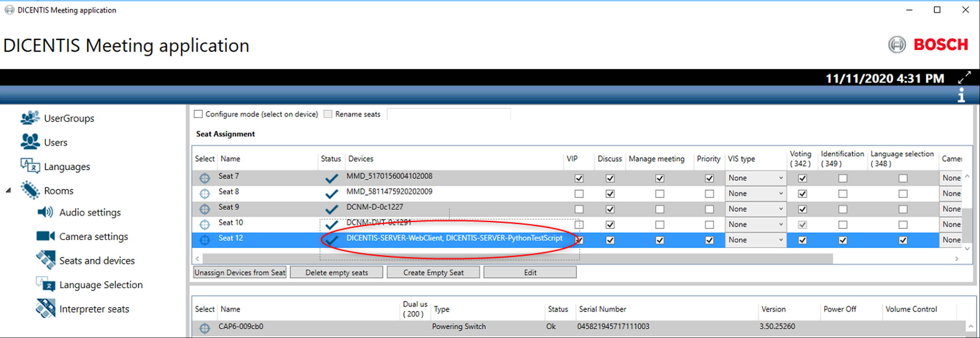Toggle VIP checkbox for Seat 8
The width and height of the screenshot is (980, 338).
(579, 194)
